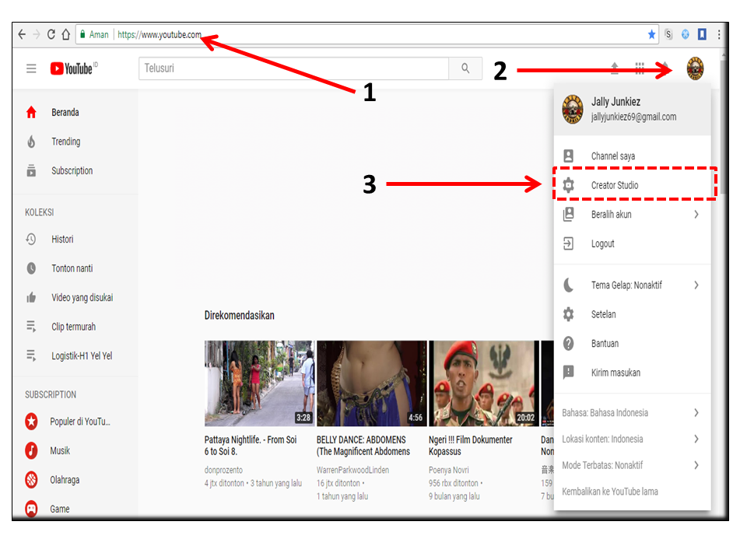Go back using browser back arrow
The image size is (747, 560).
tap(22, 34)
